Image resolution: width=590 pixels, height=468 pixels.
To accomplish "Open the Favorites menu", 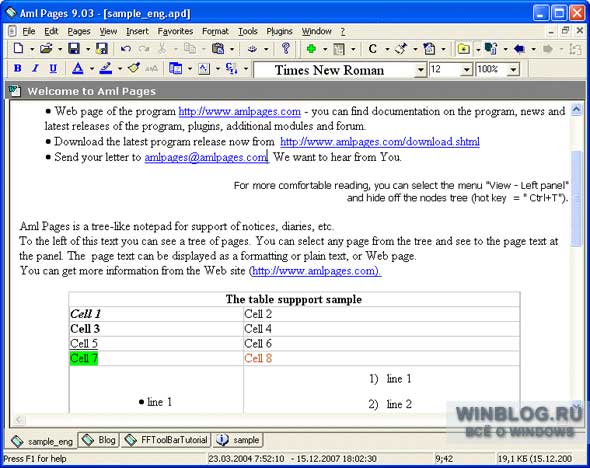I will click(x=175, y=31).
